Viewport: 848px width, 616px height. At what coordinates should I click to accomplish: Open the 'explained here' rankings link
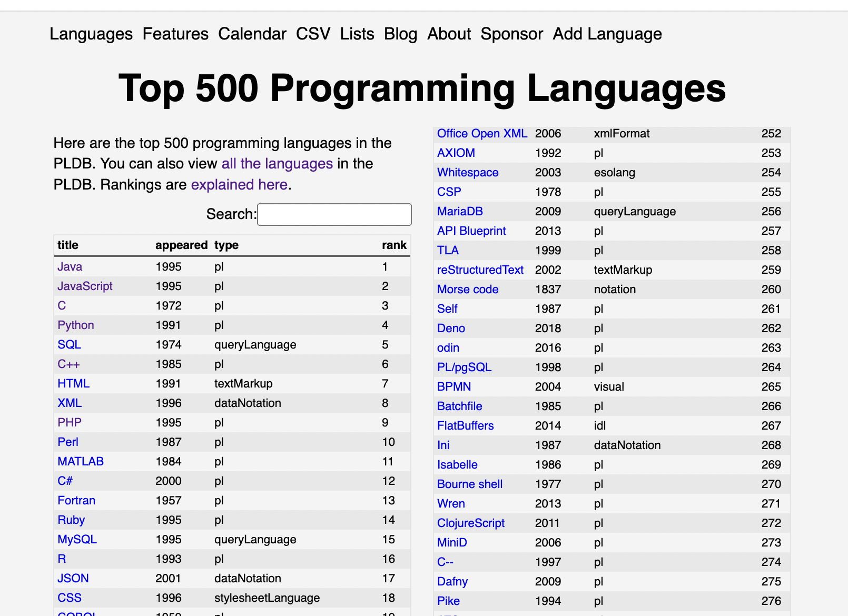[x=239, y=185]
